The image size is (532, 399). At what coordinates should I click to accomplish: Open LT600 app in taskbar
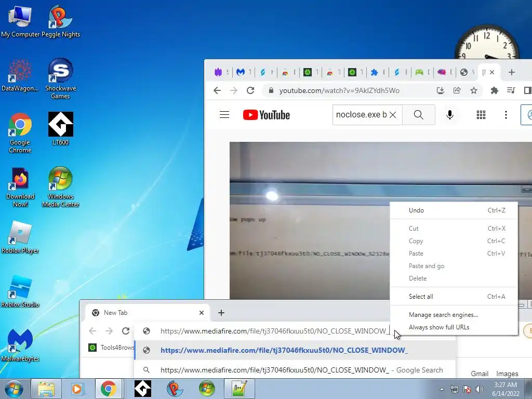pyautogui.click(x=142, y=389)
